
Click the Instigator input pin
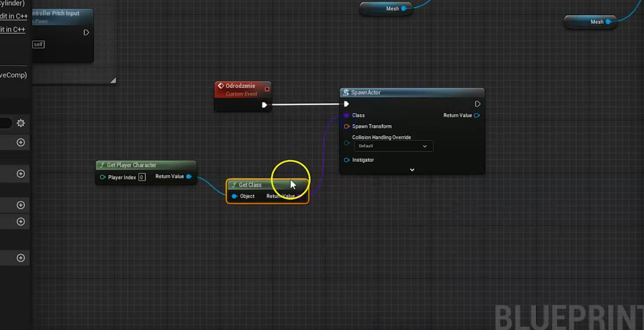pyautogui.click(x=346, y=160)
